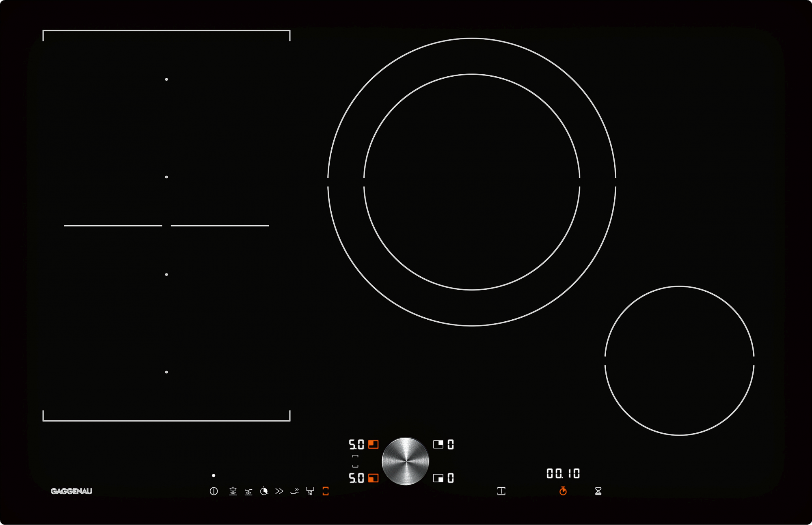Tap the main power on/off key

coord(214,491)
